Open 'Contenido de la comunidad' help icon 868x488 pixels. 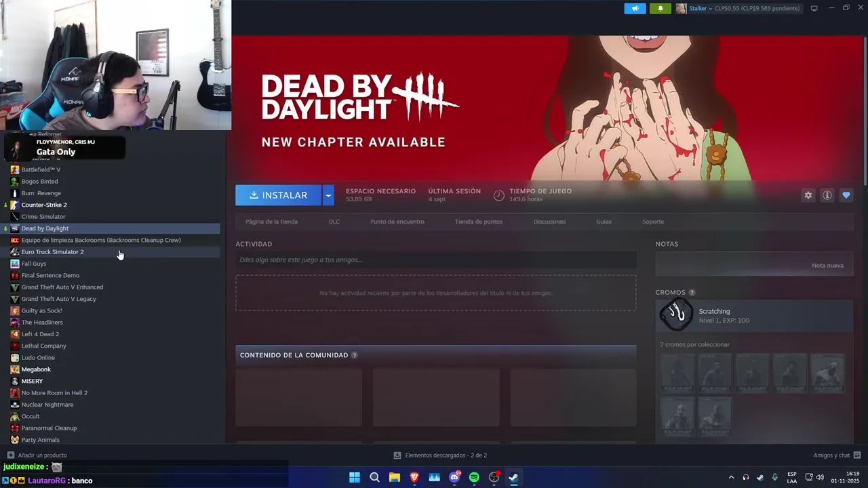pos(354,355)
